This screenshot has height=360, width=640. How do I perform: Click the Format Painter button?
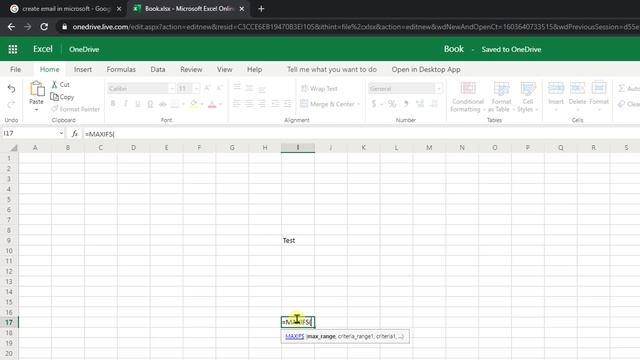pos(76,109)
